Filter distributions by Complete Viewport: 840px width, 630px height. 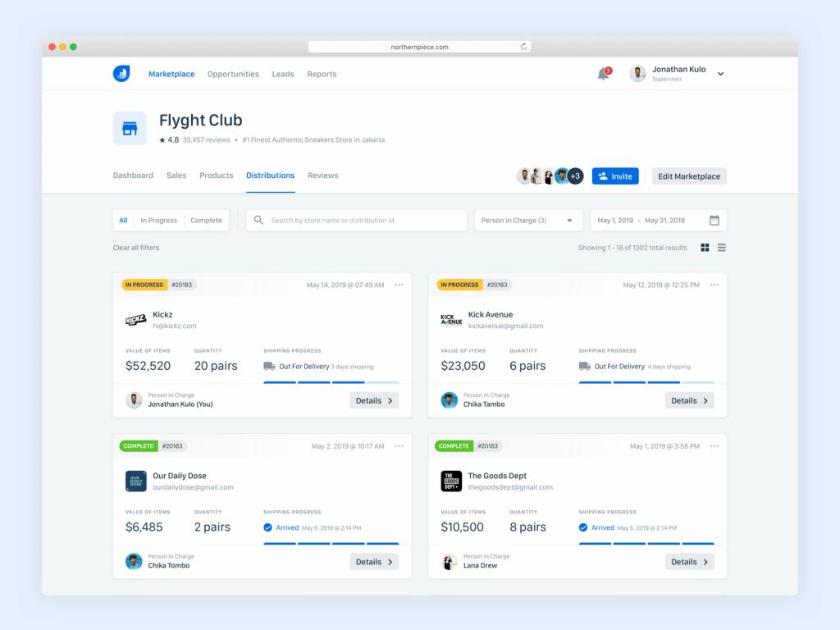(x=206, y=221)
